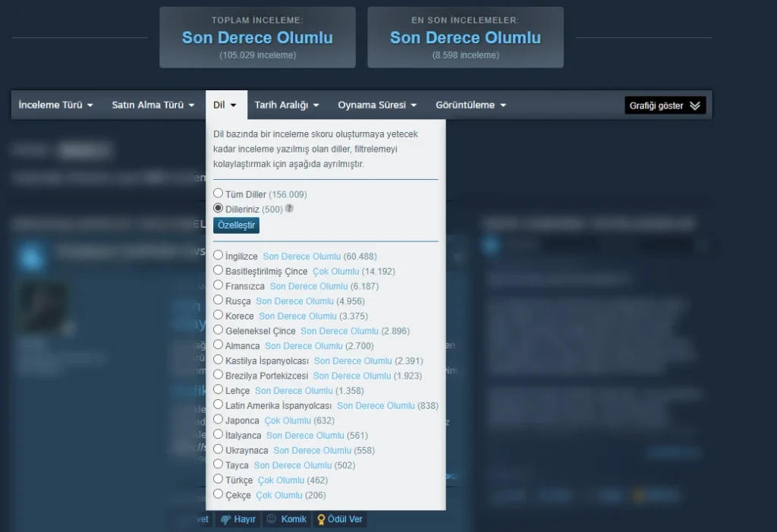This screenshot has height=532, width=777.
Task: Open the Oynama Süresi dropdown
Action: (377, 105)
